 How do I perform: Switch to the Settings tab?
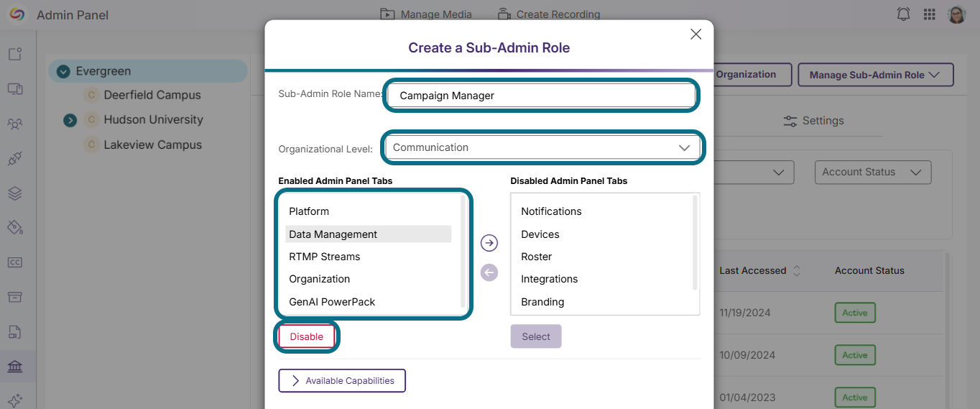(x=813, y=121)
